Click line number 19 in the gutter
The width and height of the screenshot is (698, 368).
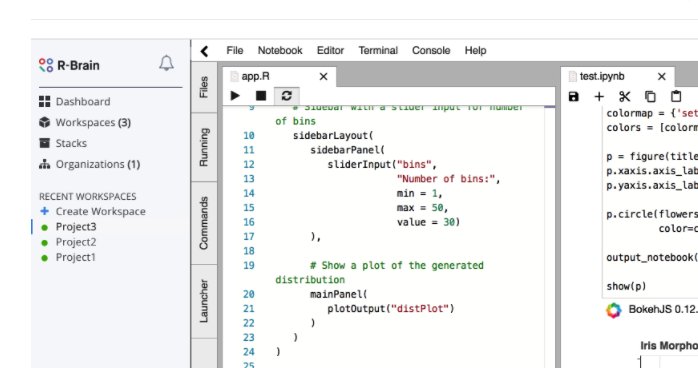pos(249,265)
